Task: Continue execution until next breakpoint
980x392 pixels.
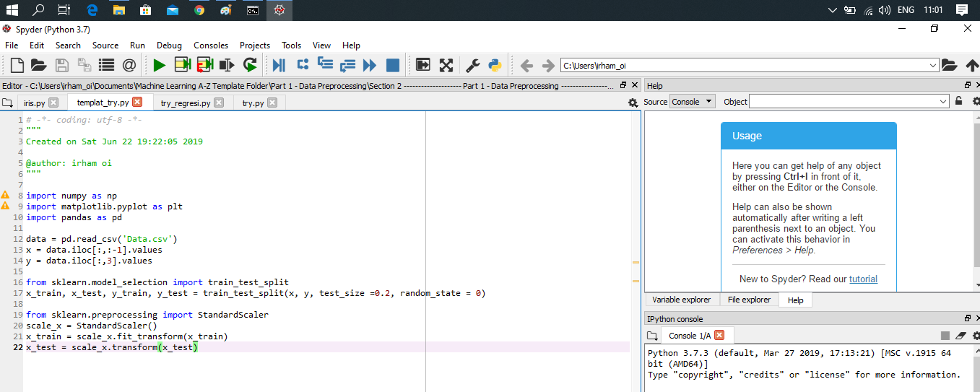Action: click(370, 65)
